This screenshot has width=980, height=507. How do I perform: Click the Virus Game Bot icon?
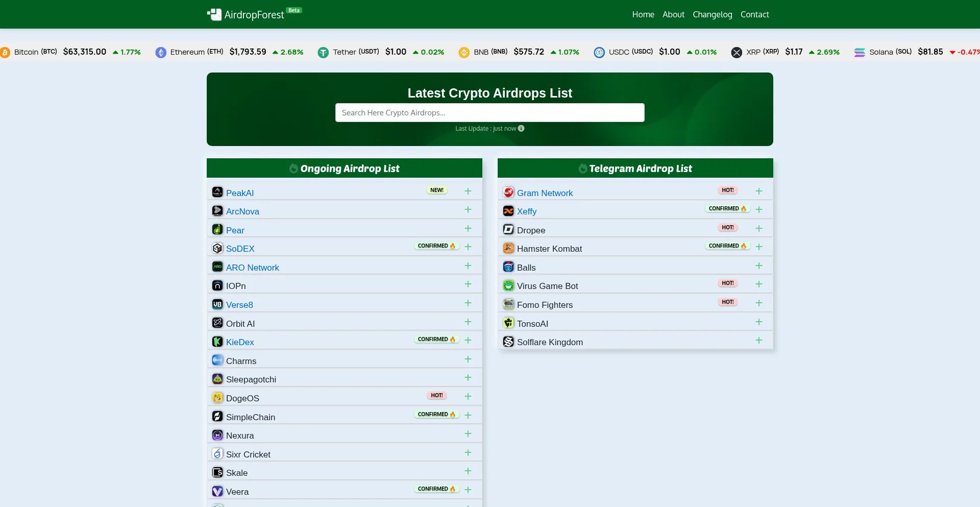pos(508,285)
